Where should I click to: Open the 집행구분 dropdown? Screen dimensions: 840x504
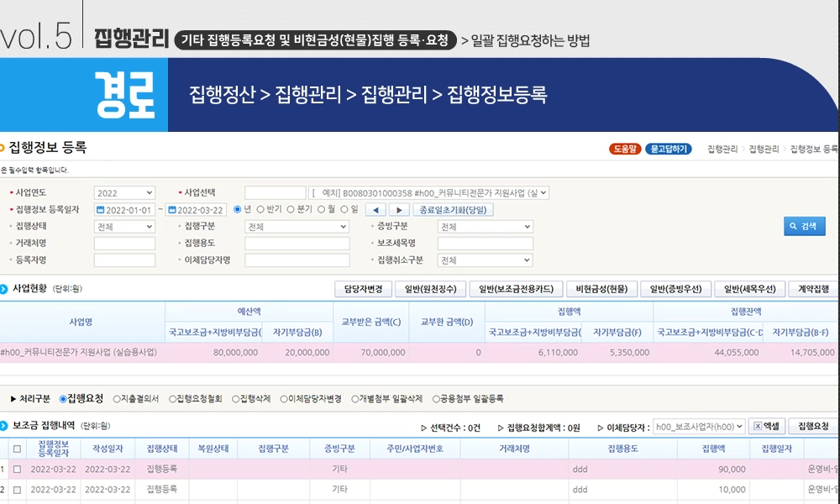pos(297,227)
